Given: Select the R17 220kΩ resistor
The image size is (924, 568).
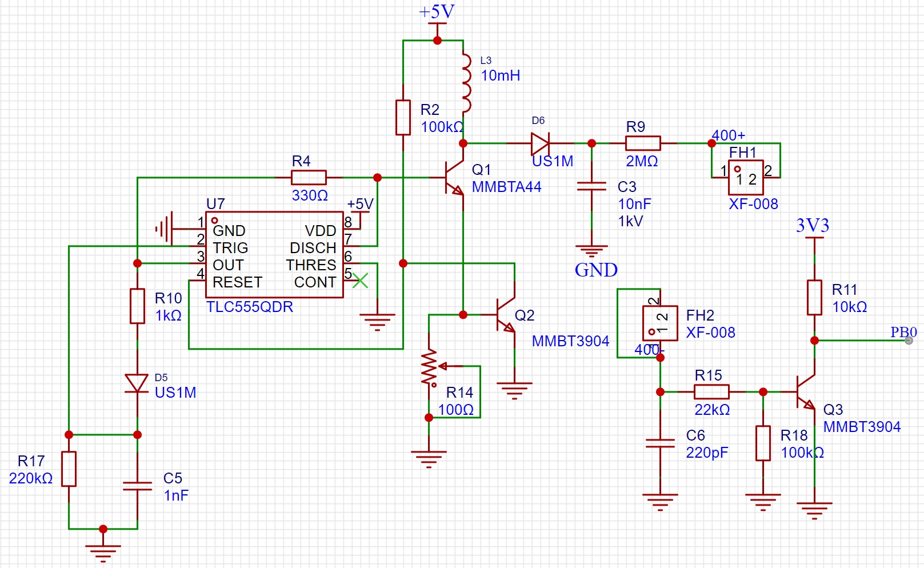Looking at the screenshot, I should coord(69,469).
